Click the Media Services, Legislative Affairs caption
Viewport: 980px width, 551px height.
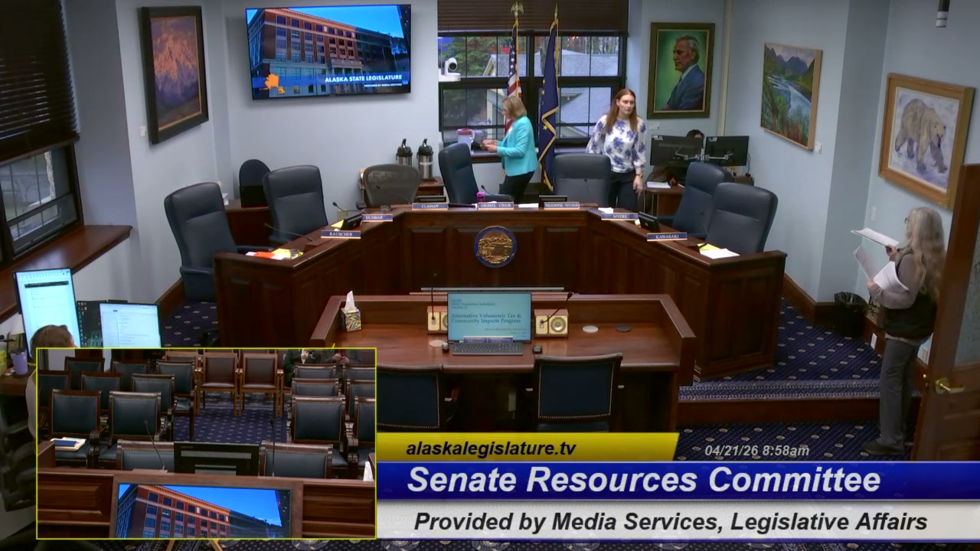coord(670,522)
